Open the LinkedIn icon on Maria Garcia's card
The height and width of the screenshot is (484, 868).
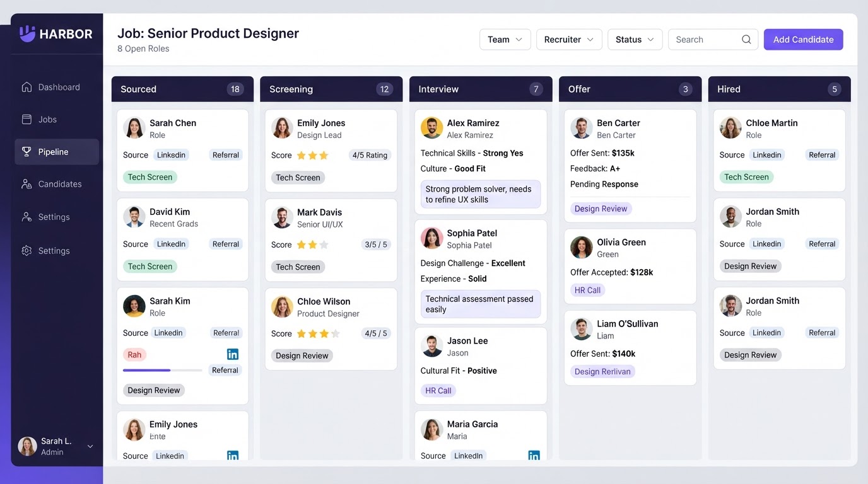tap(534, 456)
